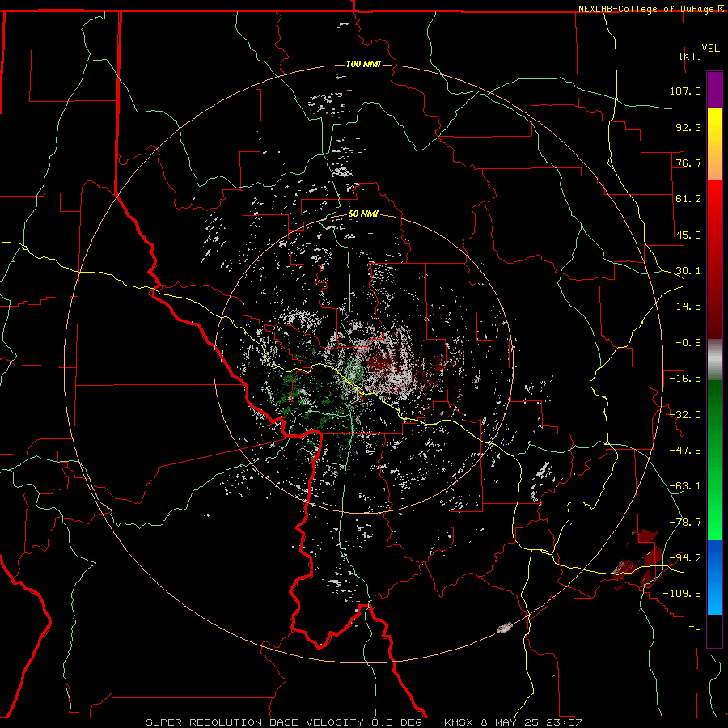Click the purple segment of the color bar
Viewport: 728px width, 728px height.
pos(714,90)
